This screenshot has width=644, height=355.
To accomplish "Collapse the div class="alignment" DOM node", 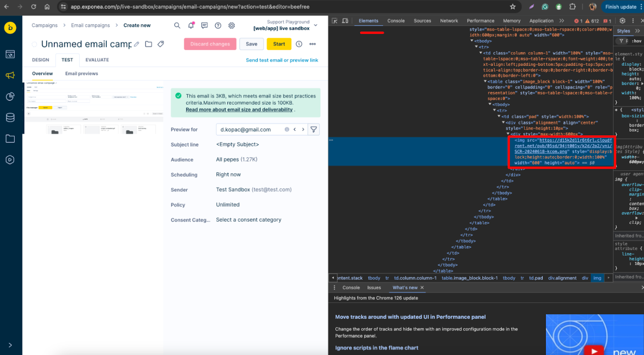I will [503, 123].
